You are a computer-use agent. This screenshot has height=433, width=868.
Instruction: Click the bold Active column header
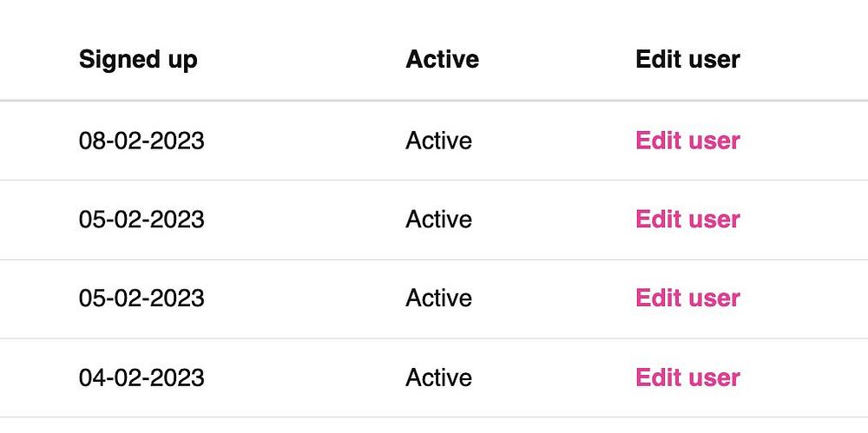coord(443,59)
